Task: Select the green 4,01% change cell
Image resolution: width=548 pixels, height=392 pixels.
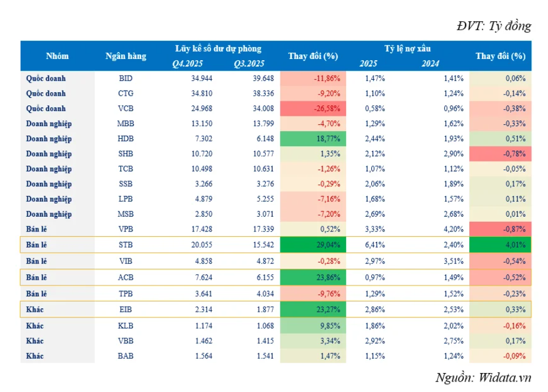Action: click(x=500, y=245)
